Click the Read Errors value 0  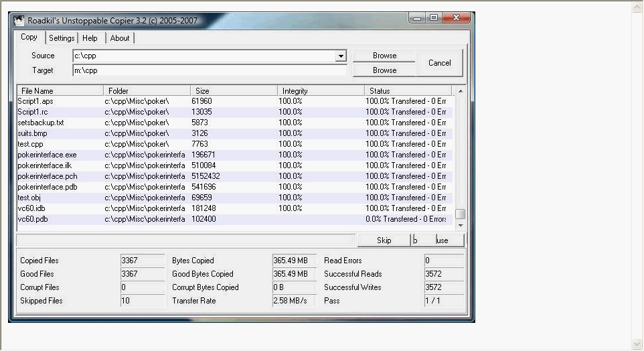click(x=445, y=261)
